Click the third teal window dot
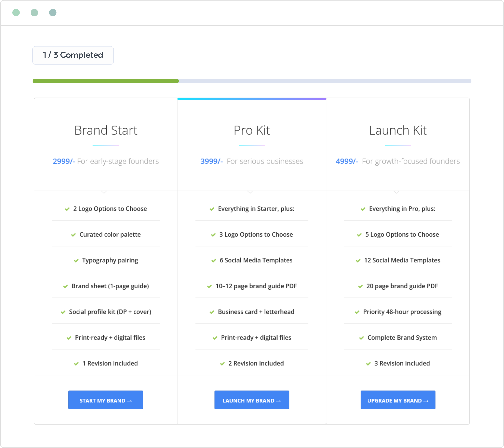The height and width of the screenshot is (448, 504). 53,13
